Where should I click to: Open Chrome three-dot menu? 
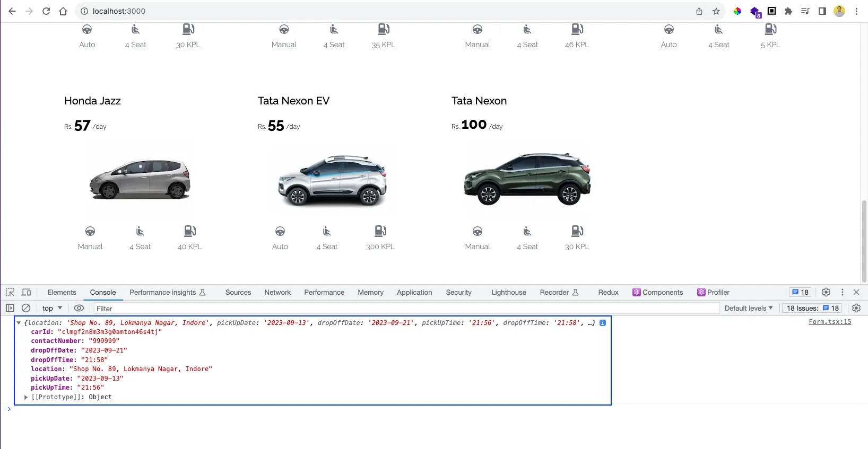click(x=856, y=11)
